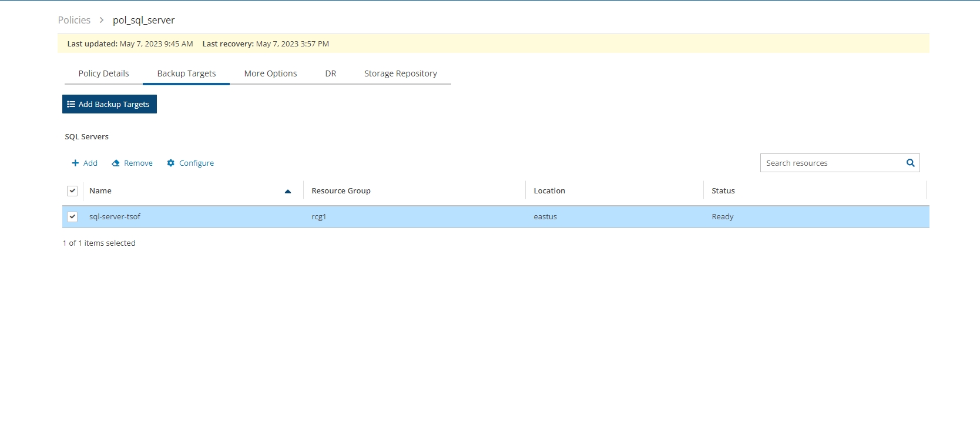
Task: Switch to the DR tab
Action: pos(331,73)
